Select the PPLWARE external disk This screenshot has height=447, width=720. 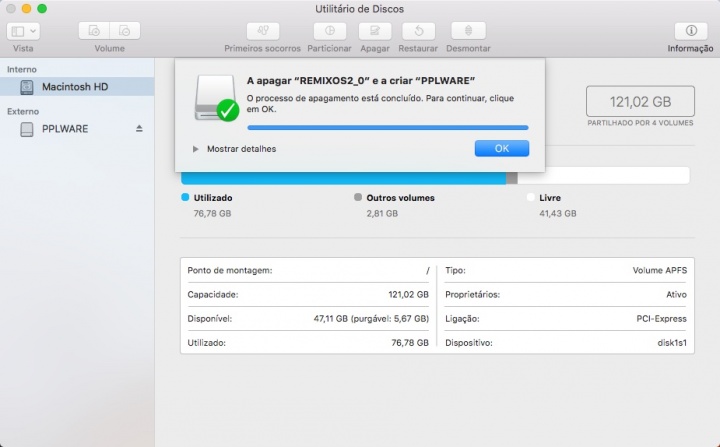(66, 129)
